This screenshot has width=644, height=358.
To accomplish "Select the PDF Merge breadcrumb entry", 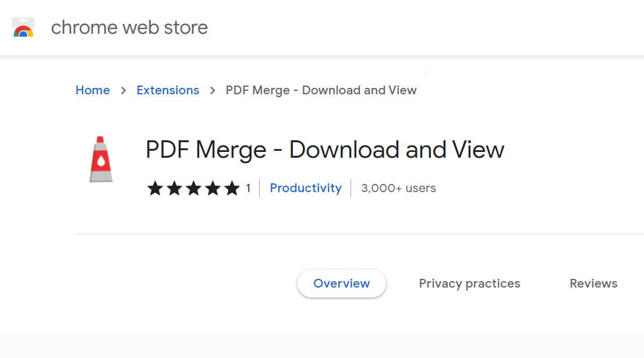I will pos(321,90).
